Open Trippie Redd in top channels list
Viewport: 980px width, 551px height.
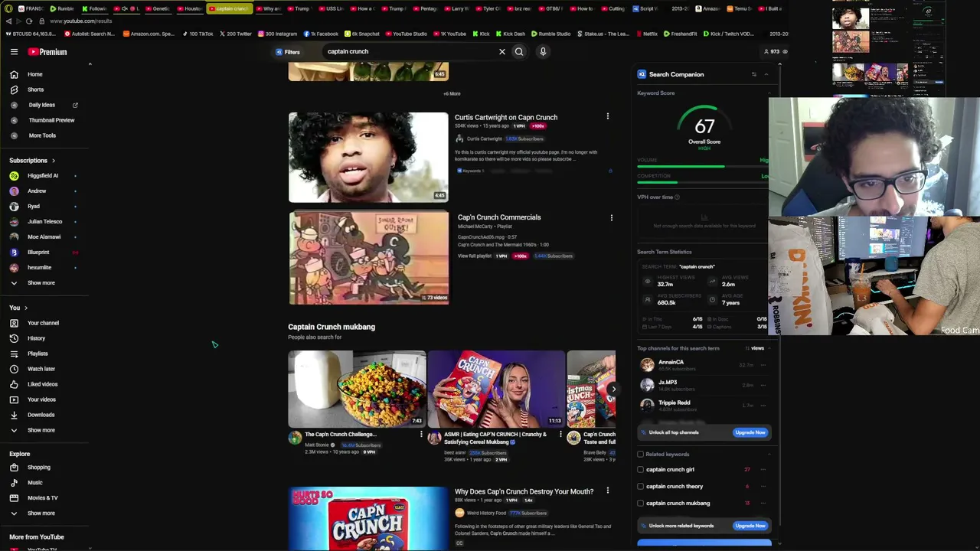674,403
